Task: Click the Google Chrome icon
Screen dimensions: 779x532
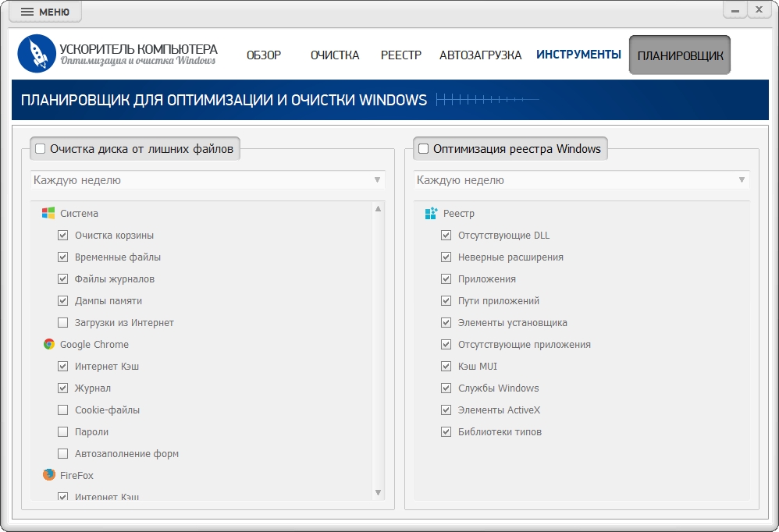Action: coord(48,344)
